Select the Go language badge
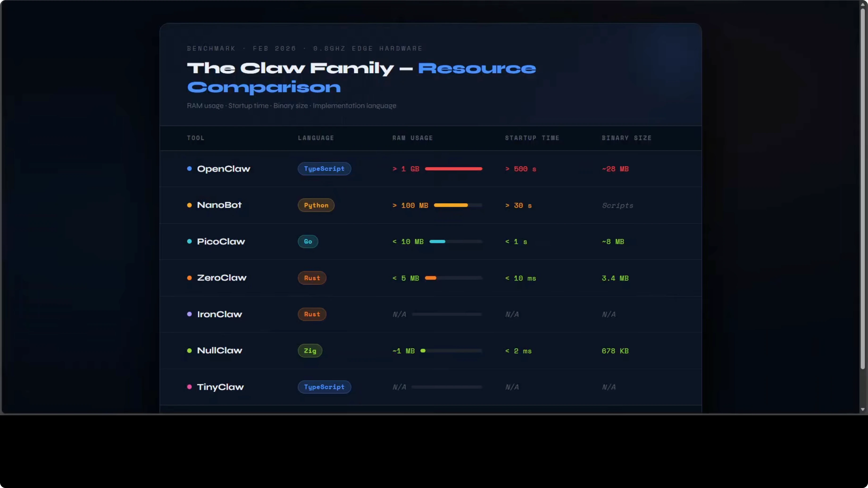 point(308,241)
